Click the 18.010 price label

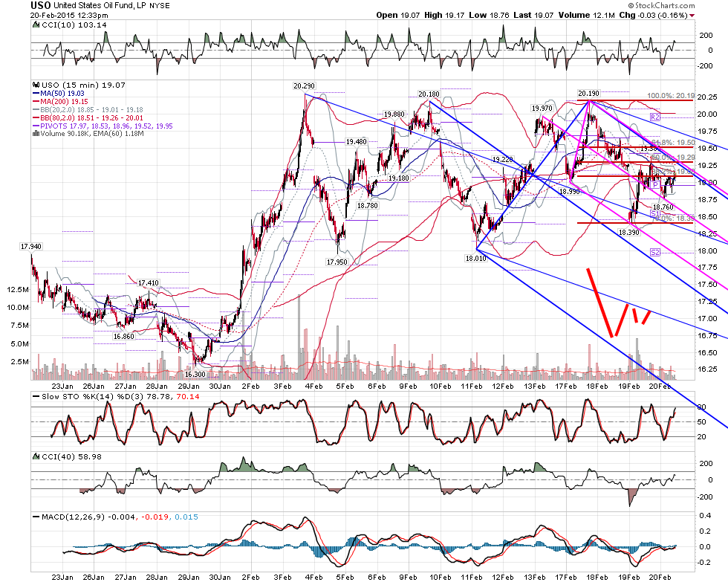point(476,258)
